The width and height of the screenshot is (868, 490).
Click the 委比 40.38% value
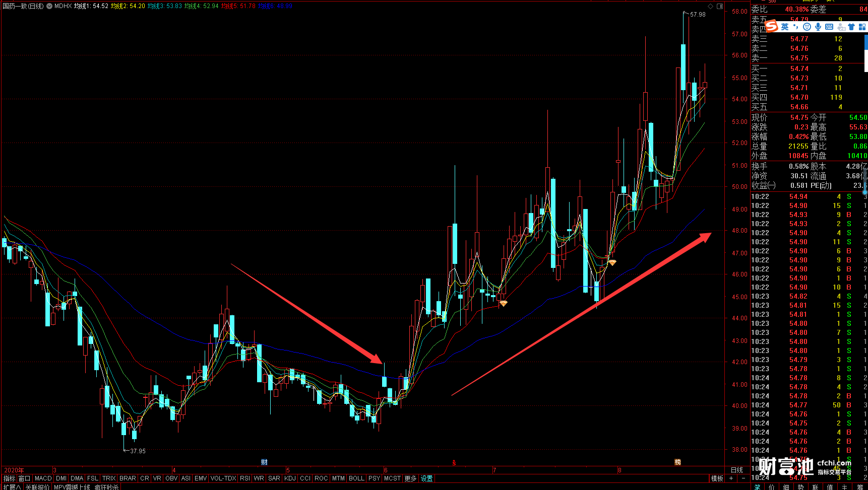pos(797,10)
